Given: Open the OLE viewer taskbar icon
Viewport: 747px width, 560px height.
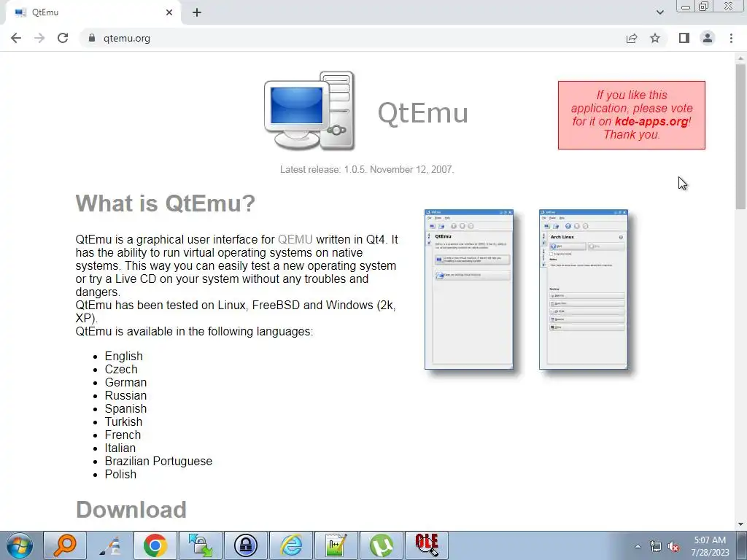Looking at the screenshot, I should click(427, 545).
